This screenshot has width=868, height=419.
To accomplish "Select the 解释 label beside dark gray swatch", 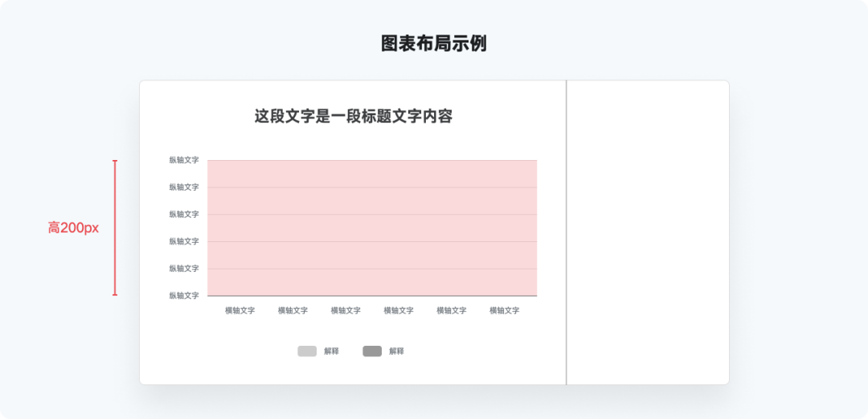I will pyautogui.click(x=396, y=351).
